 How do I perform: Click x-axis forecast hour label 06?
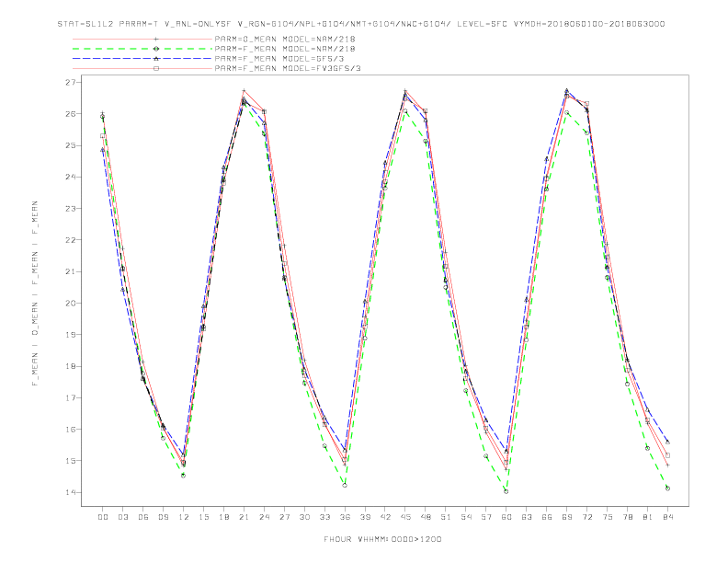[143, 517]
